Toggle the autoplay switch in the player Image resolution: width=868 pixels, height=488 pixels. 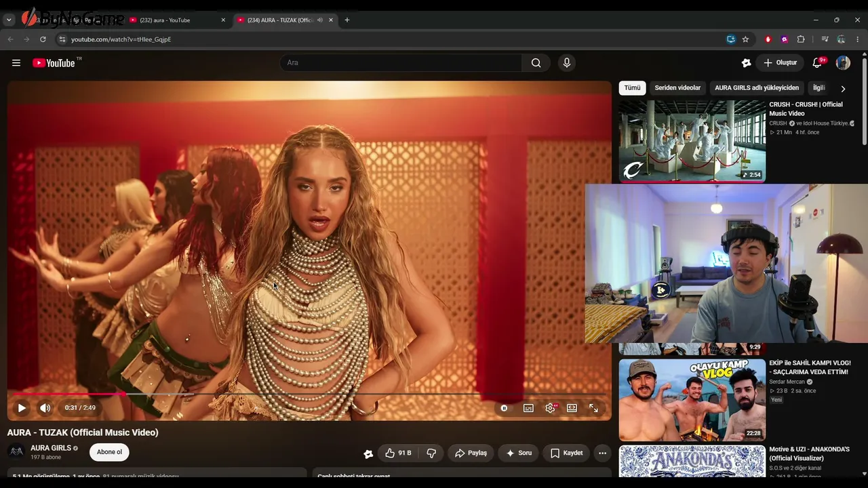tap(504, 408)
